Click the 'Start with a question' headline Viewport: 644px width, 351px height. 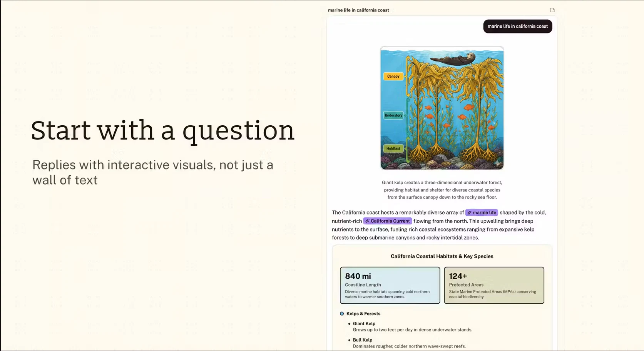point(162,131)
